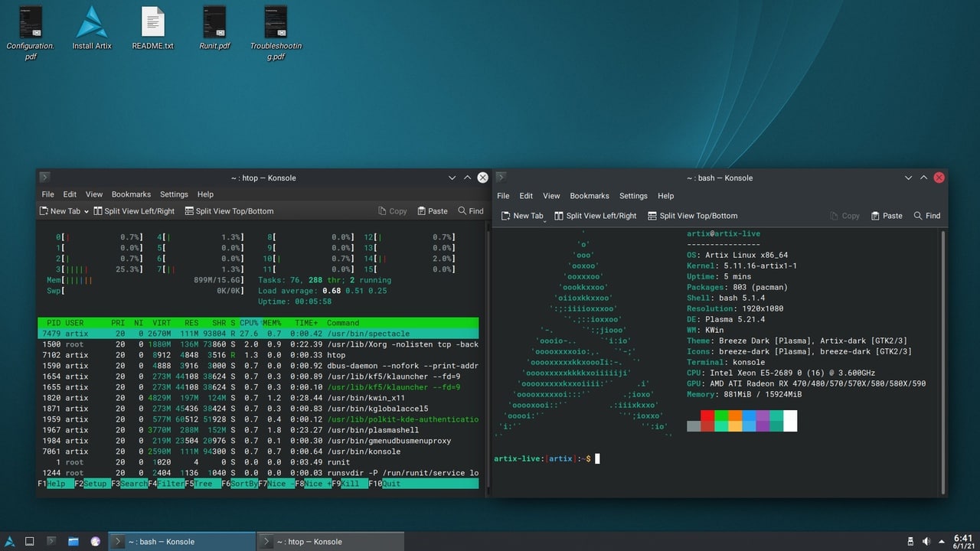Open the Help menu in the bash Konsole
Image resolution: width=980 pixels, height=551 pixels.
coord(666,196)
